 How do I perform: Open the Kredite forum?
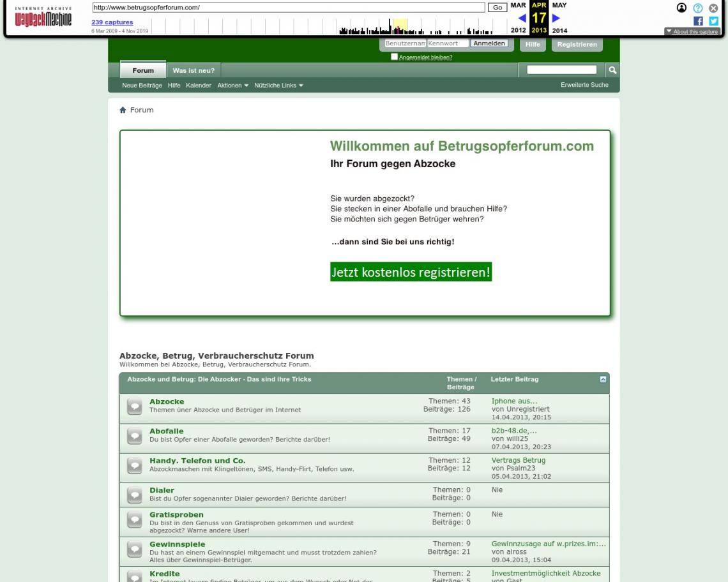coord(164,574)
